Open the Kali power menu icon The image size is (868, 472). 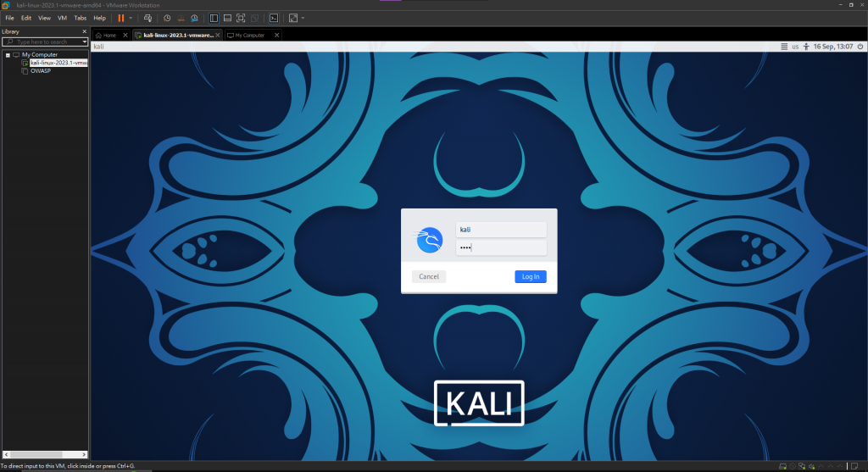860,47
